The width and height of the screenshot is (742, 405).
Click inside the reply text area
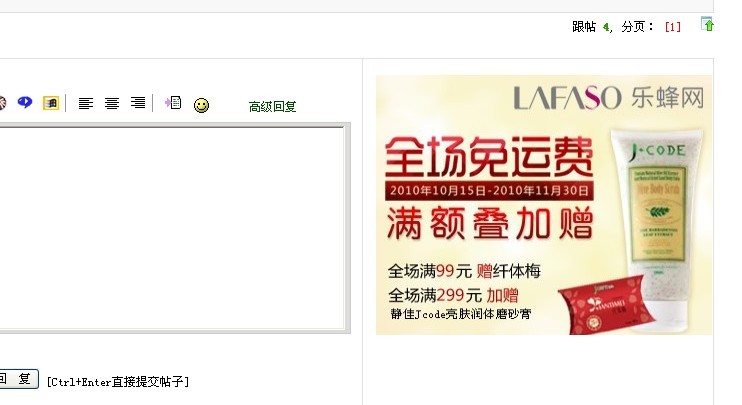tap(172, 228)
